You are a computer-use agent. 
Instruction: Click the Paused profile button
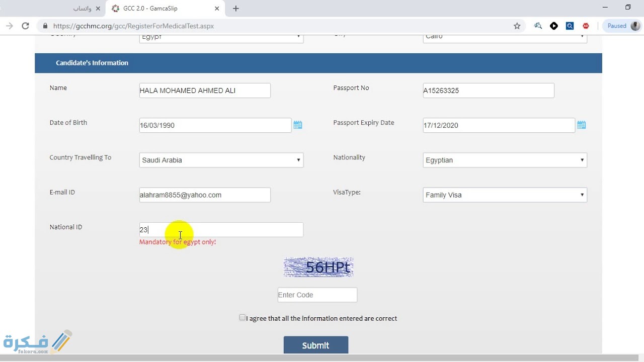[x=622, y=26]
